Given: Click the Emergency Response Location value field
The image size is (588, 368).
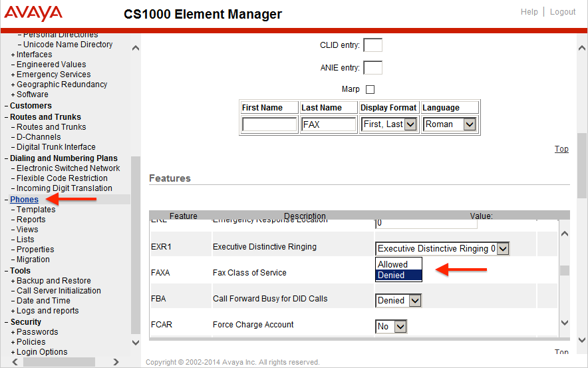Looking at the screenshot, I should click(426, 224).
